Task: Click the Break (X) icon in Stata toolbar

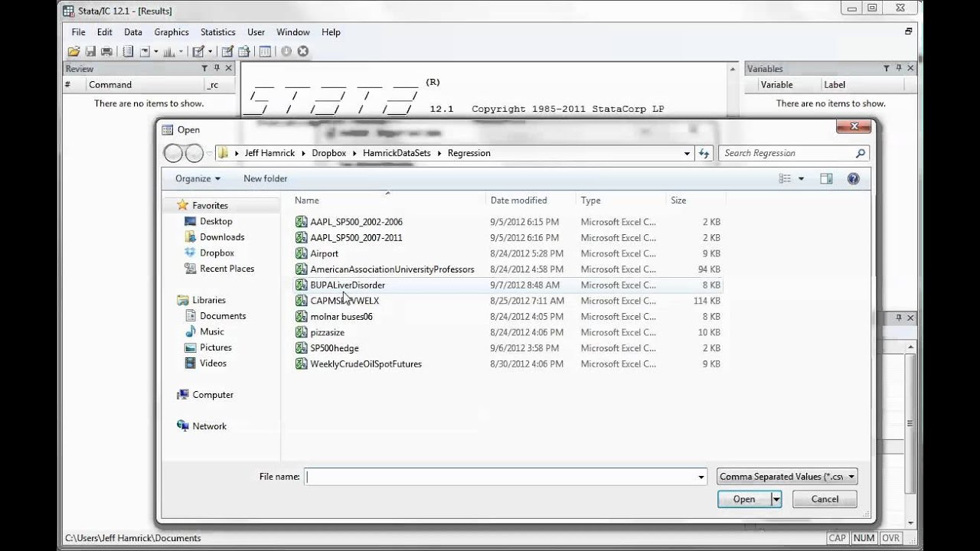Action: click(x=303, y=51)
